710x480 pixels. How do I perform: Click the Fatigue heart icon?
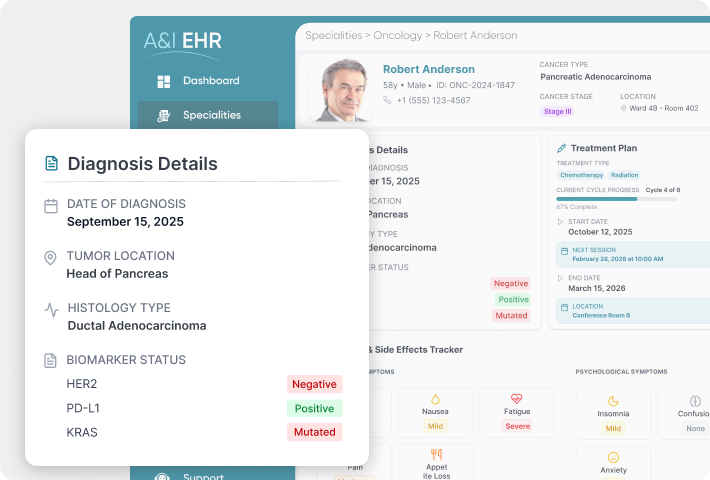517,399
